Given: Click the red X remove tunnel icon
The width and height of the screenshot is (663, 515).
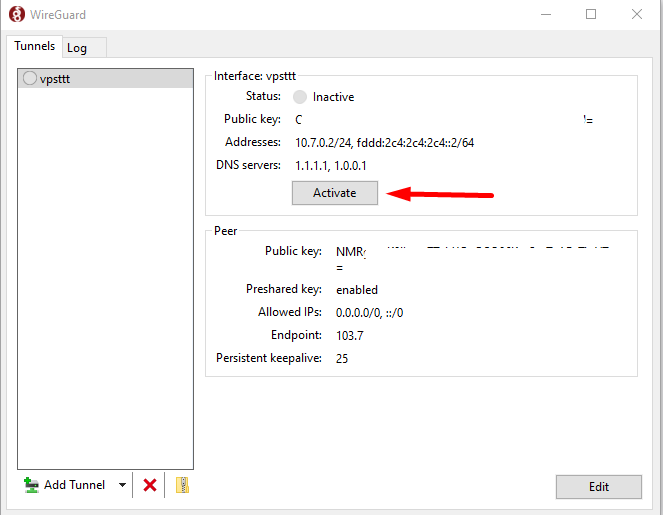Looking at the screenshot, I should coord(150,485).
